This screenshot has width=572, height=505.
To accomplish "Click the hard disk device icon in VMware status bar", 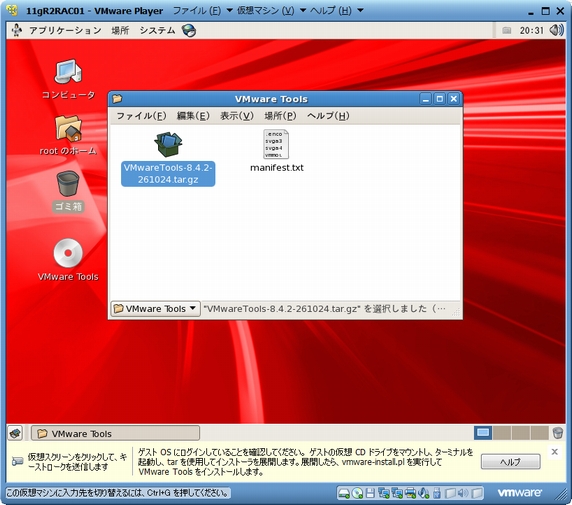I will click(x=344, y=493).
